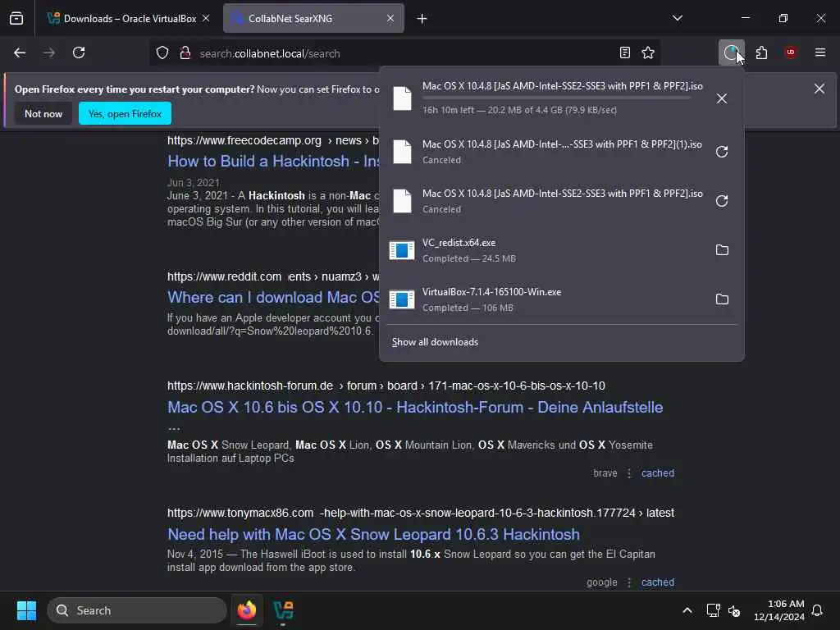This screenshot has height=630, width=840.
Task: Open notifications bell icon
Action: (818, 610)
